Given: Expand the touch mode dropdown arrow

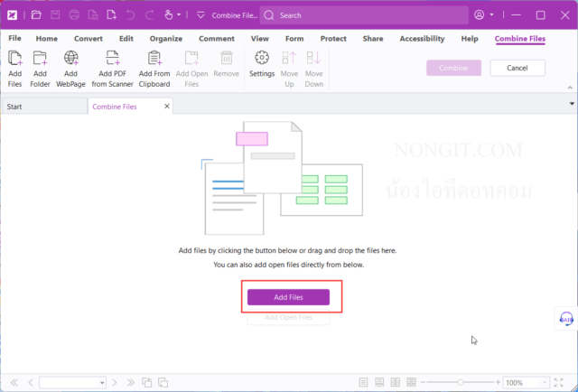Looking at the screenshot, I should 179,15.
